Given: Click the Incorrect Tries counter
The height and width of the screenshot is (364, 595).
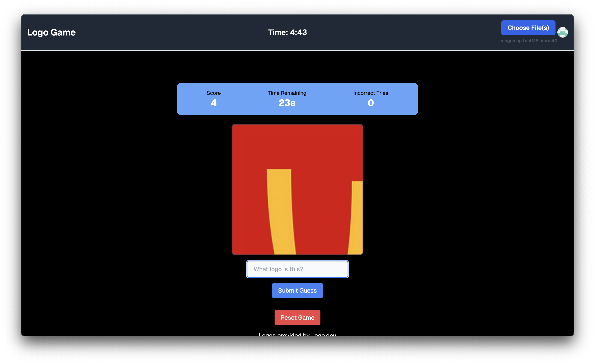Looking at the screenshot, I should [370, 103].
